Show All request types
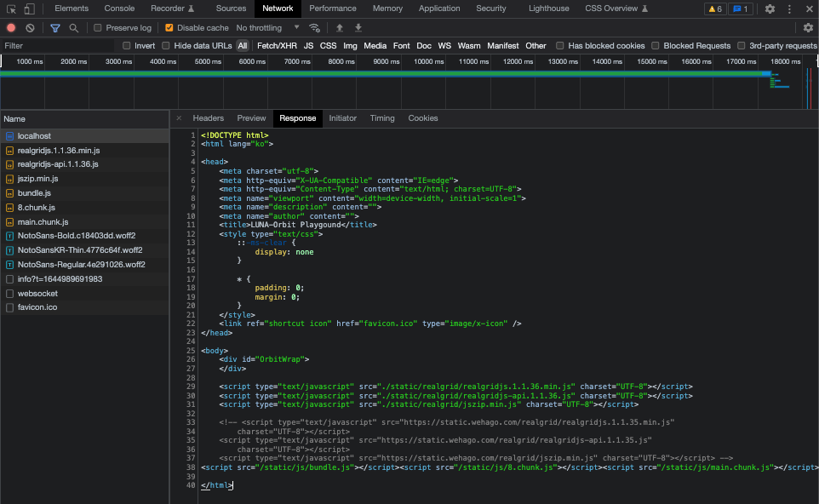Image resolution: width=819 pixels, height=504 pixels. pos(243,46)
